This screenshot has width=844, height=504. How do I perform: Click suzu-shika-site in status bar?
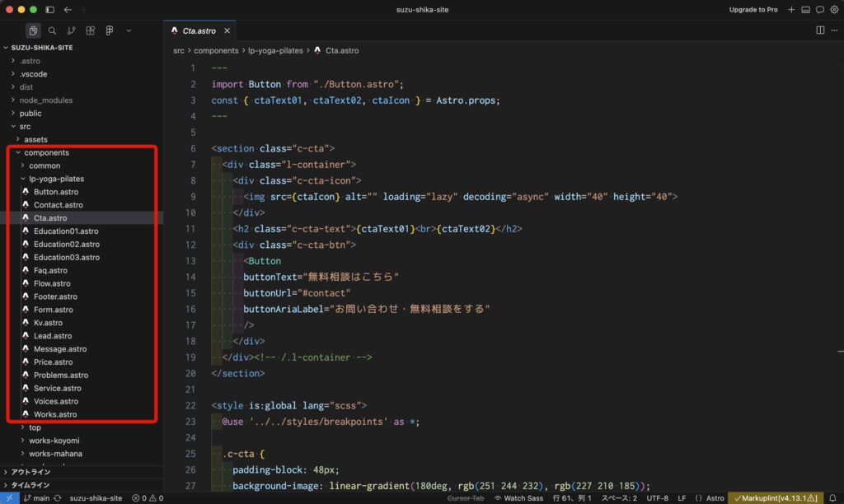96,498
